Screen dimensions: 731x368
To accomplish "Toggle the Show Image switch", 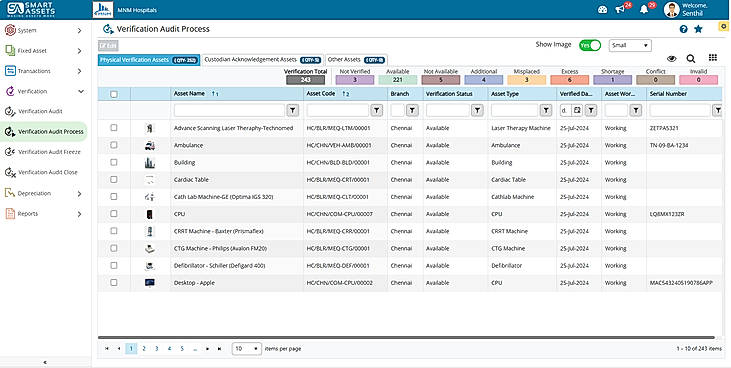I will (590, 45).
